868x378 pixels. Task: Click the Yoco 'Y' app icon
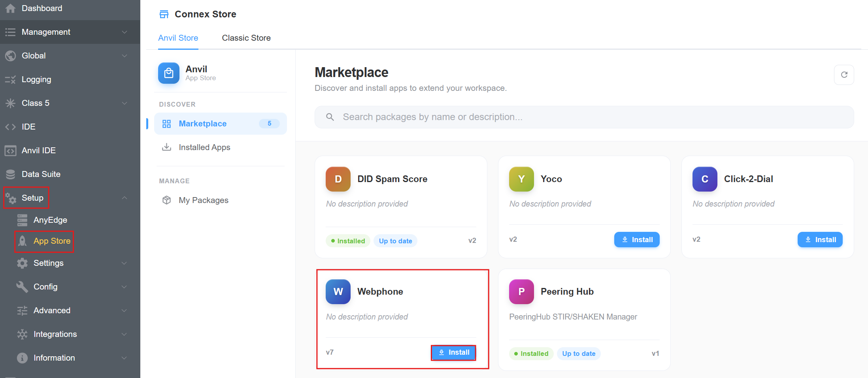(521, 179)
